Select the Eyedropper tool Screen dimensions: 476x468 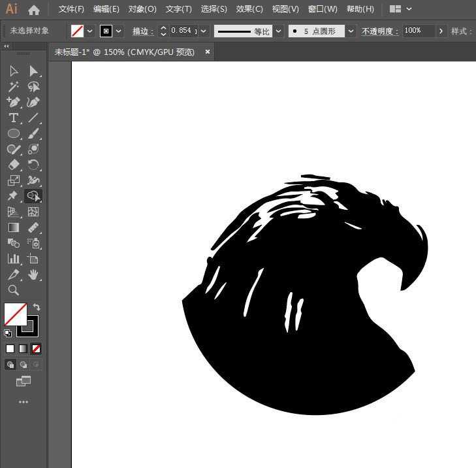(x=13, y=275)
